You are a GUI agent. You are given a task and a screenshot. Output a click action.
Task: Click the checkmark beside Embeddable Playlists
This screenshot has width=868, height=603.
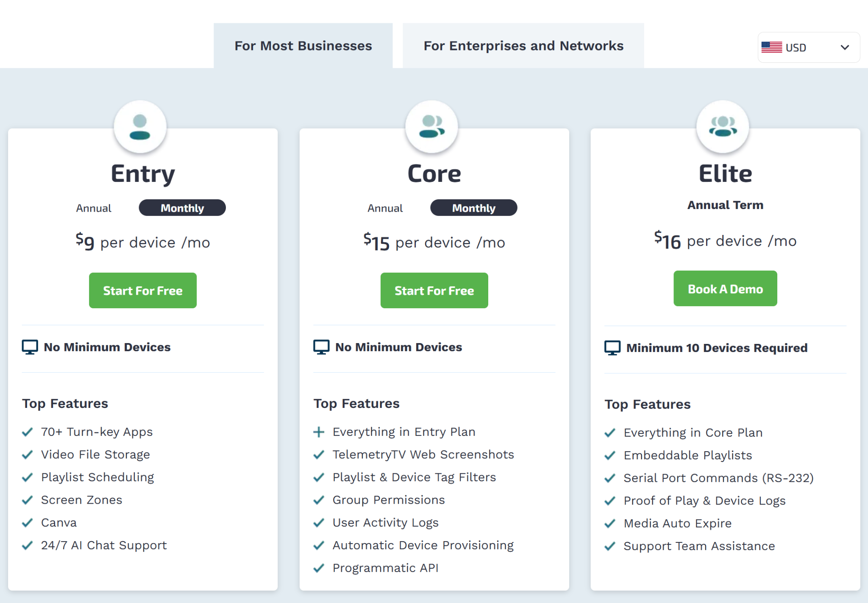click(610, 456)
